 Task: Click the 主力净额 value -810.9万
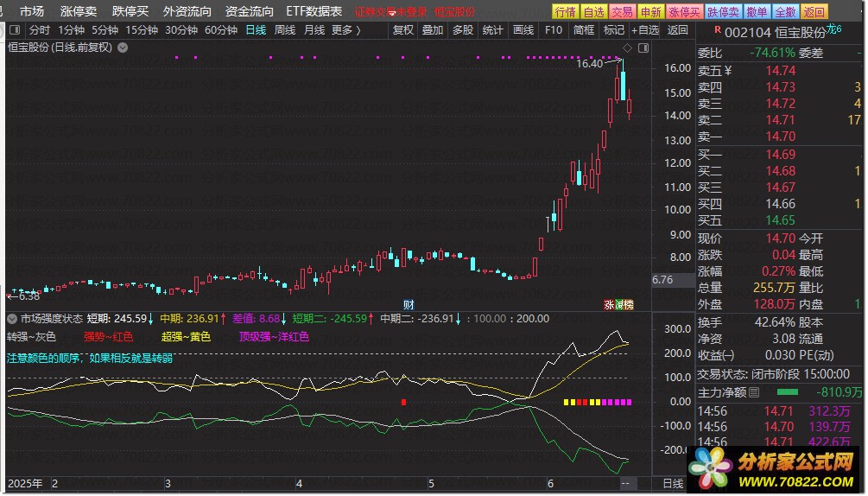[x=839, y=392]
